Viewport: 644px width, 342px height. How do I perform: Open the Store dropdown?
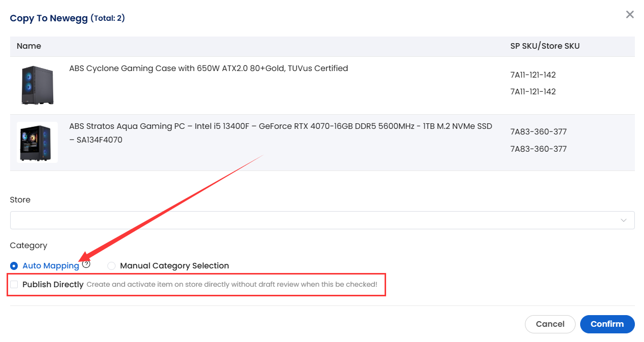coord(322,220)
